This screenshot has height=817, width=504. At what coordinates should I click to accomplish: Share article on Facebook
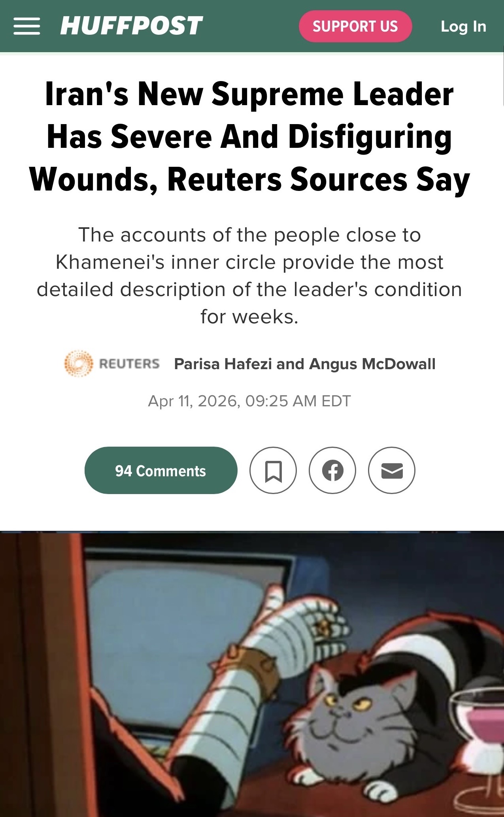click(332, 470)
